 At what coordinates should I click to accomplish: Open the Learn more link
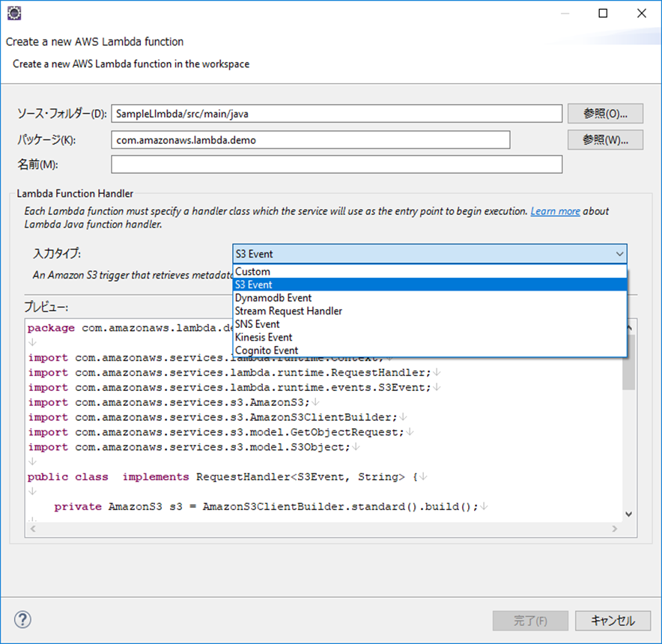tap(555, 211)
